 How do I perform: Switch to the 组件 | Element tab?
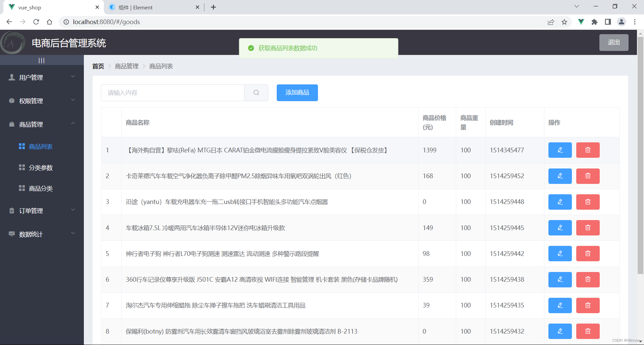(x=155, y=7)
